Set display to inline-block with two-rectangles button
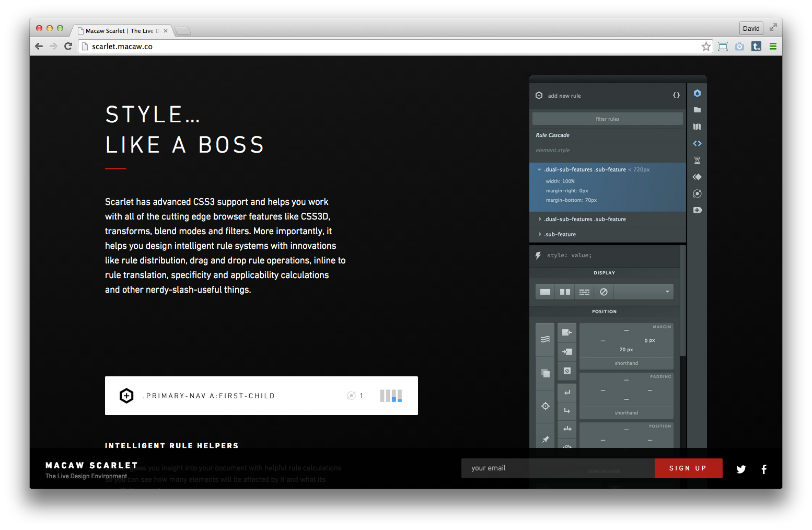The height and width of the screenshot is (530, 812). [565, 292]
